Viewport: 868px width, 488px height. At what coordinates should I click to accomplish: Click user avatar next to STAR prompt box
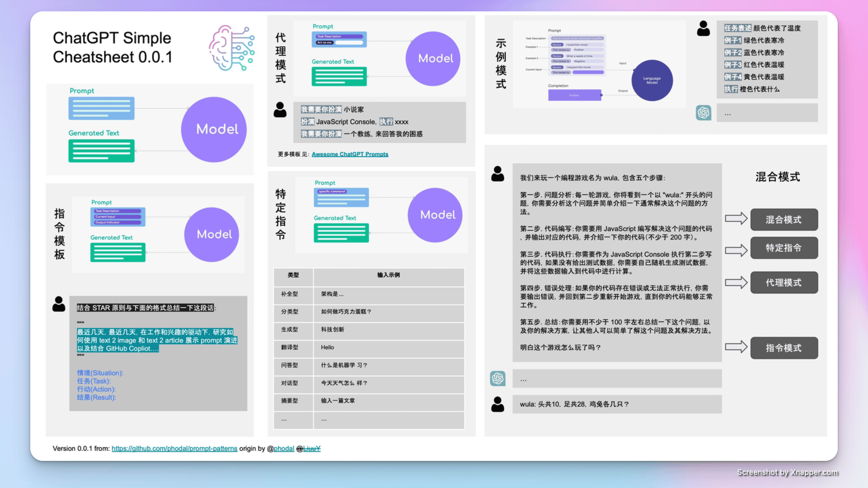(x=59, y=304)
